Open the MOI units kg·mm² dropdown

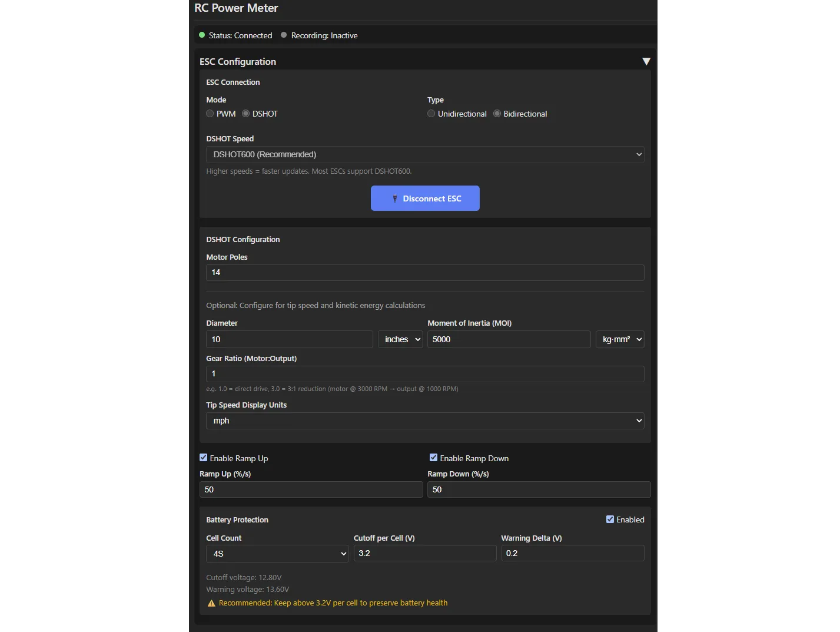[620, 339]
